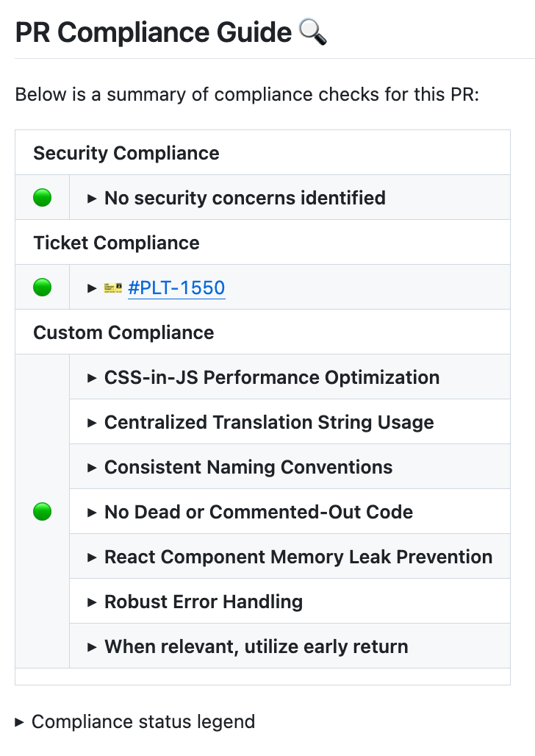
Task: Click the green Custom Compliance status dot
Action: [43, 512]
